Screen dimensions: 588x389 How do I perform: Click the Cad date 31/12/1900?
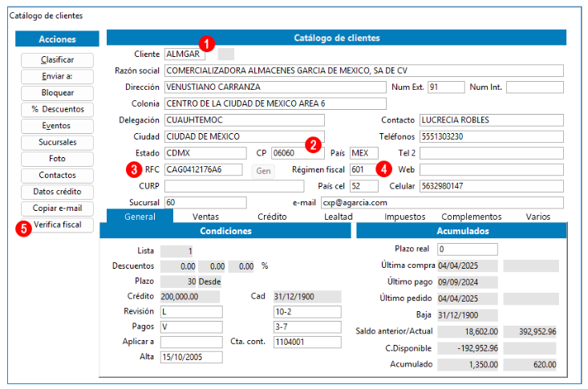(307, 296)
